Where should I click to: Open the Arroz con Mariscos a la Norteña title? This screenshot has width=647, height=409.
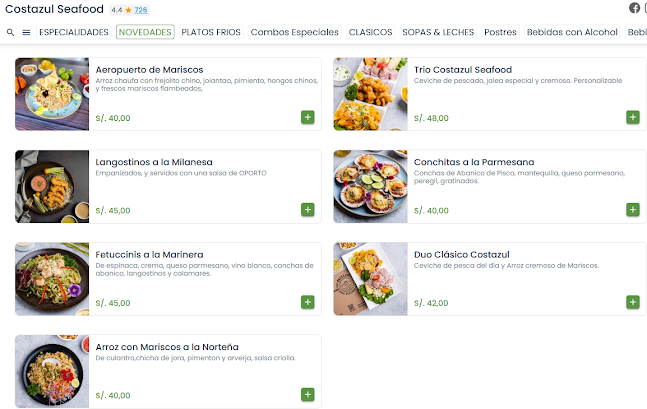pyautogui.click(x=167, y=347)
